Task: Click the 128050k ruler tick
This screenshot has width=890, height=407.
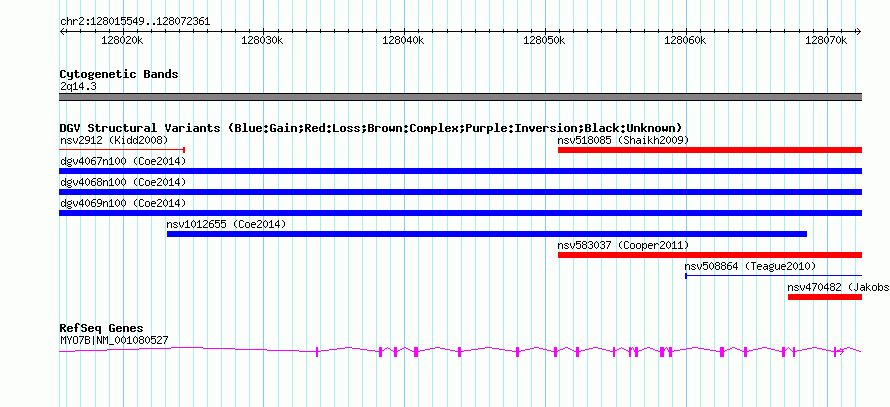Action: 545,40
